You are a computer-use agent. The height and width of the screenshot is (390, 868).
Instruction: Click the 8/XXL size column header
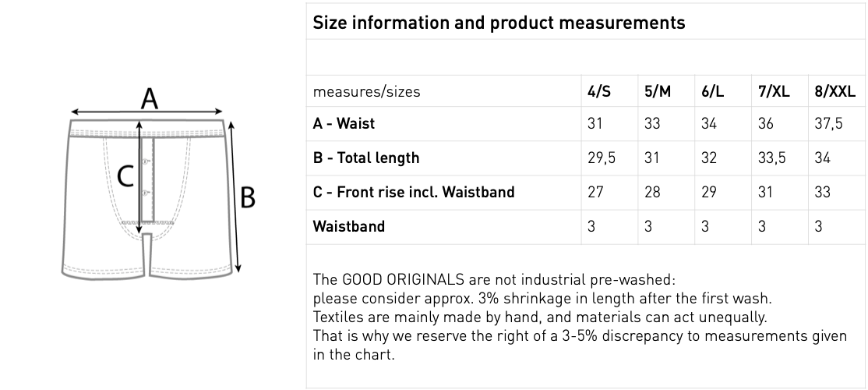[834, 91]
